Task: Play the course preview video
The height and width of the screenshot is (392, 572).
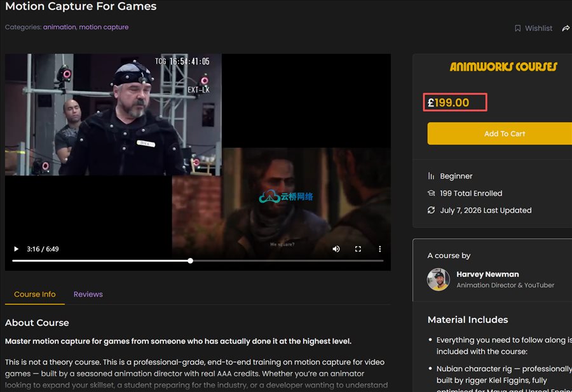Action: [16, 249]
